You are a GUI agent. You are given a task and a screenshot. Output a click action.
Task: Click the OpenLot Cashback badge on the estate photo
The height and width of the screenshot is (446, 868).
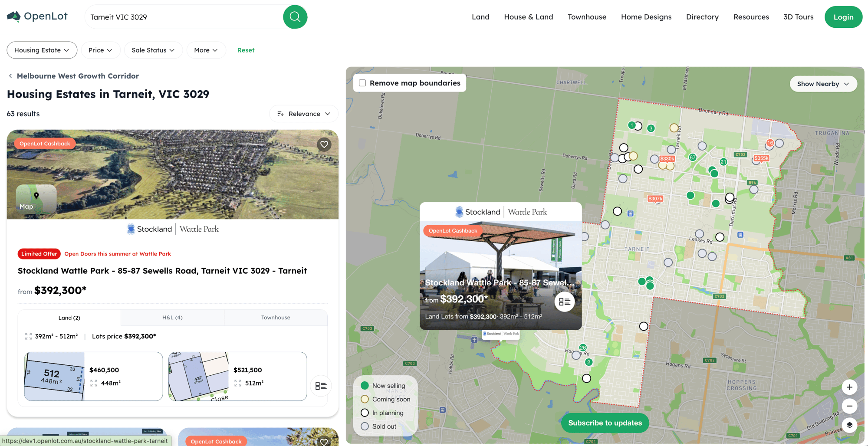click(x=45, y=144)
